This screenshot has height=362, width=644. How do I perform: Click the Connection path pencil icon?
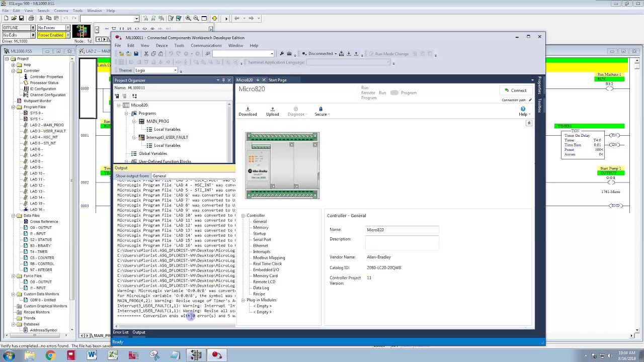point(530,100)
